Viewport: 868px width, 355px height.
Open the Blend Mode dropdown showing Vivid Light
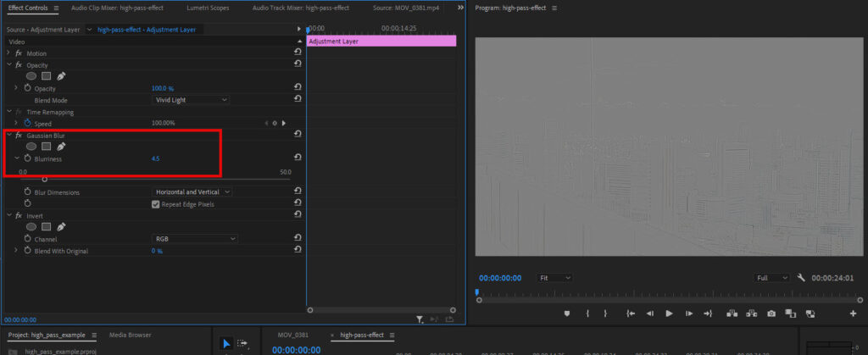(x=191, y=100)
